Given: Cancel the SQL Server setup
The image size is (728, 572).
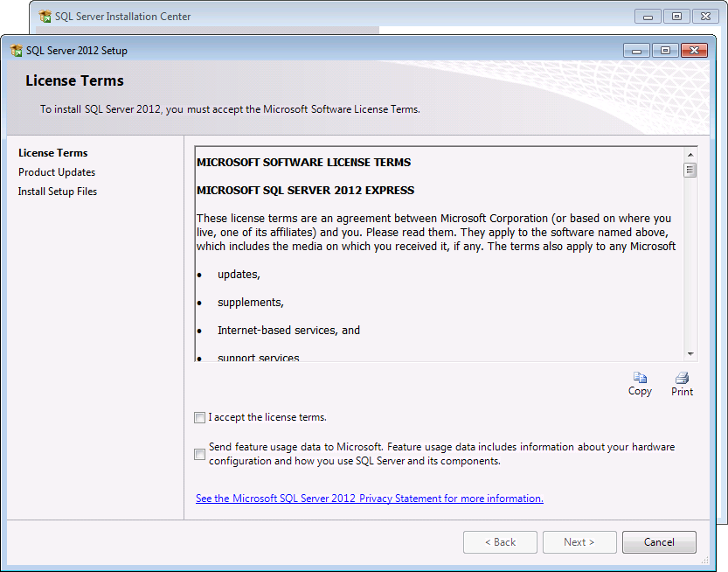Looking at the screenshot, I should pyautogui.click(x=659, y=542).
